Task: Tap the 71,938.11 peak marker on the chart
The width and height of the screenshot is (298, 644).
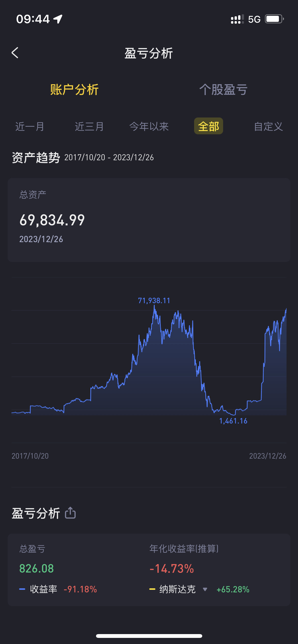Action: 154,301
